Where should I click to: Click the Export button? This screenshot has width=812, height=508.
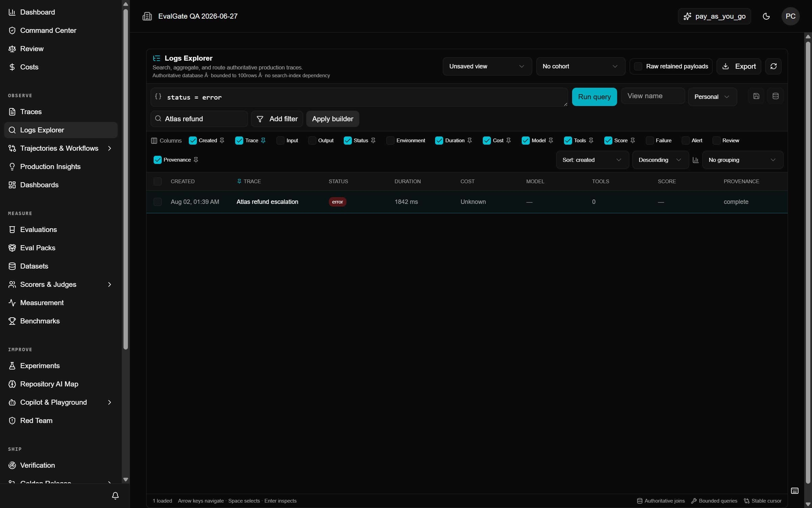coord(739,66)
